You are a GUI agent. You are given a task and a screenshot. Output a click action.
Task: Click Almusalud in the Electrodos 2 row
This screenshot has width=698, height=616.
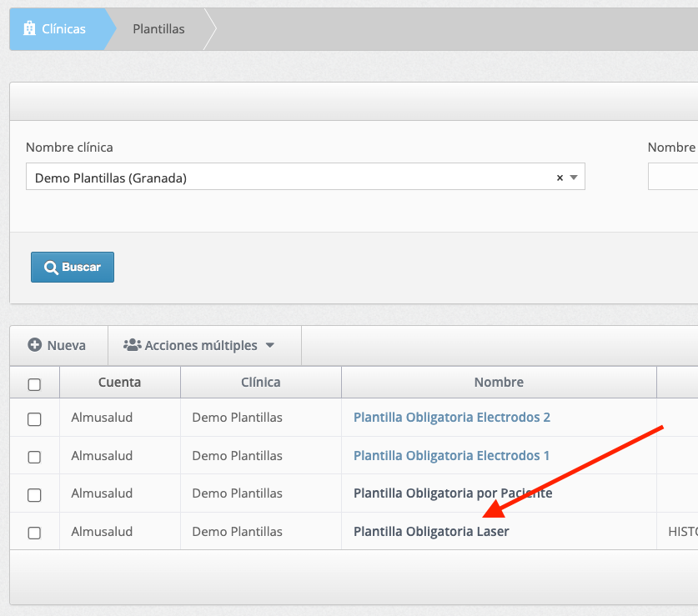[x=102, y=418]
